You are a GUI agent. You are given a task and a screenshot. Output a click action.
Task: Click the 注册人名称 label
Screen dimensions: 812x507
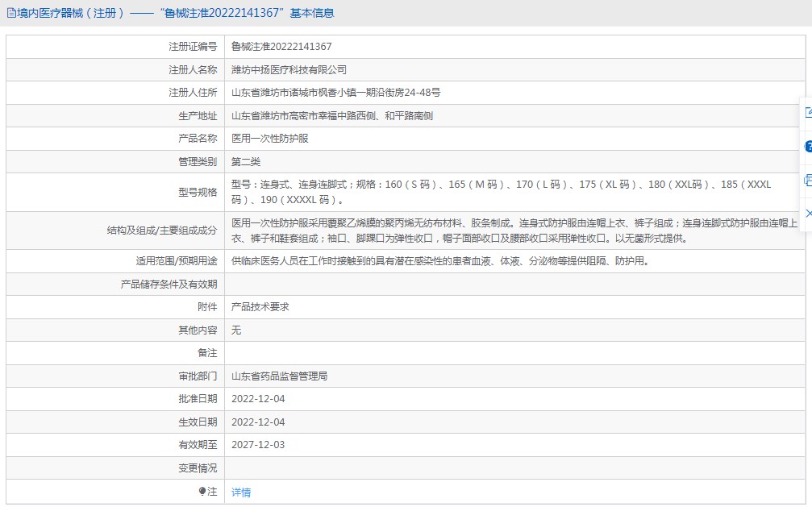tap(193, 69)
